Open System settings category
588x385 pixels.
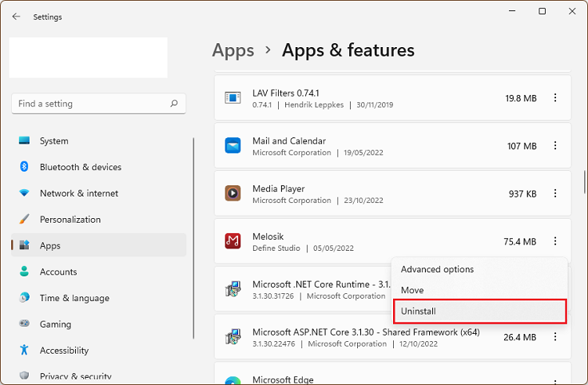pos(98,141)
